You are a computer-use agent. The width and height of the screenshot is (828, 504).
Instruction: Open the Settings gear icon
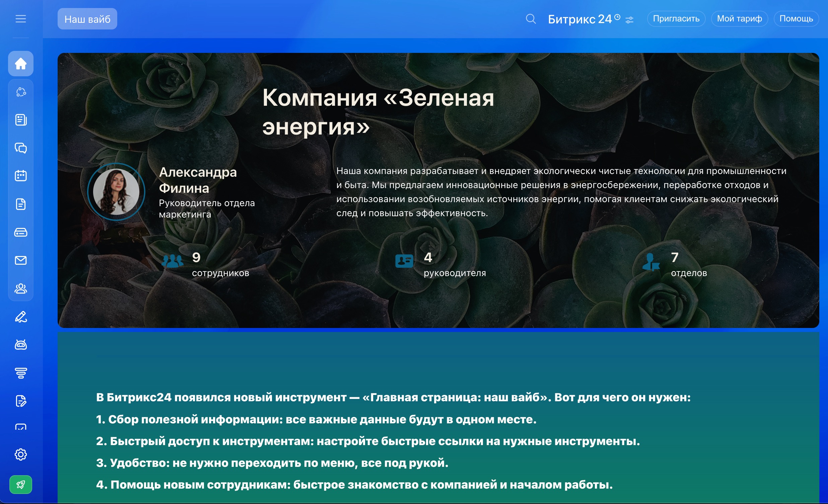pyautogui.click(x=21, y=455)
